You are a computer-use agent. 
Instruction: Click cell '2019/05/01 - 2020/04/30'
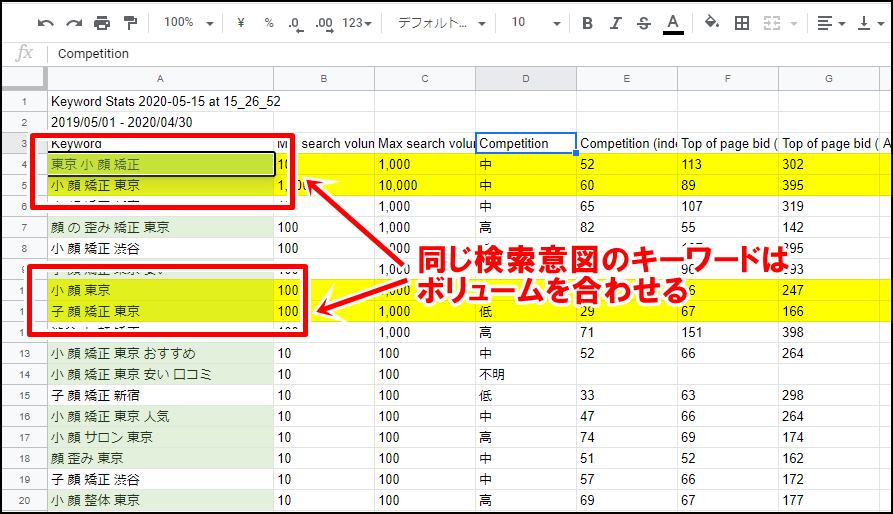coord(160,122)
